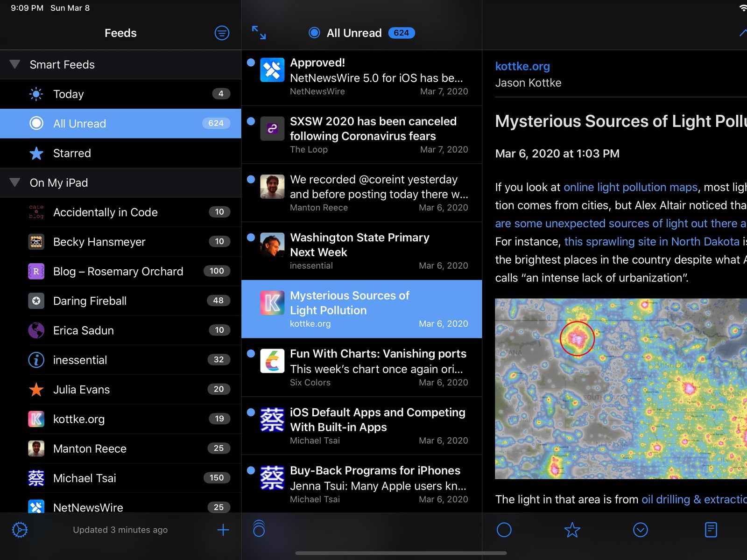Select the Today smart feed

click(x=120, y=94)
